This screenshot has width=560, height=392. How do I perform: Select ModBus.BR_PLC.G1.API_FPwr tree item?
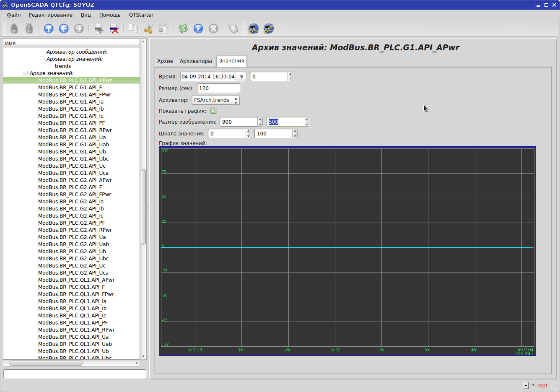click(75, 95)
